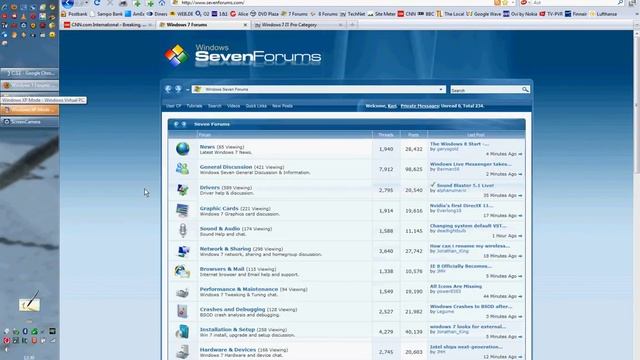Click the News forum globe icon
Viewport: 640px width, 360px height.
(182, 149)
